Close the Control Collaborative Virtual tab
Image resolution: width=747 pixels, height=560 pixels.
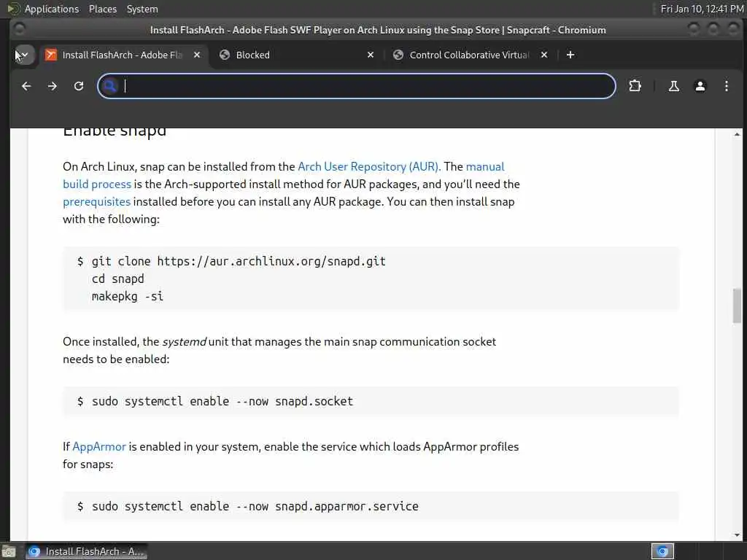pyautogui.click(x=544, y=55)
